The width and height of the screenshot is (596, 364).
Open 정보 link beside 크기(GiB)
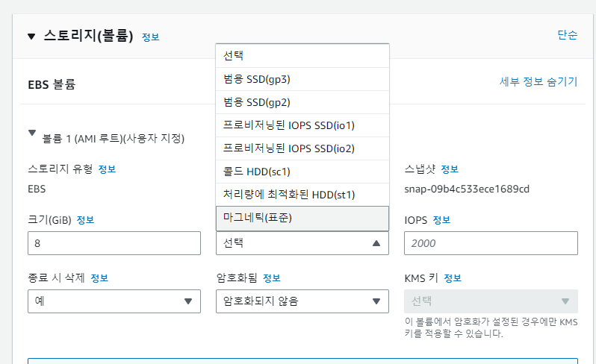[84, 220]
